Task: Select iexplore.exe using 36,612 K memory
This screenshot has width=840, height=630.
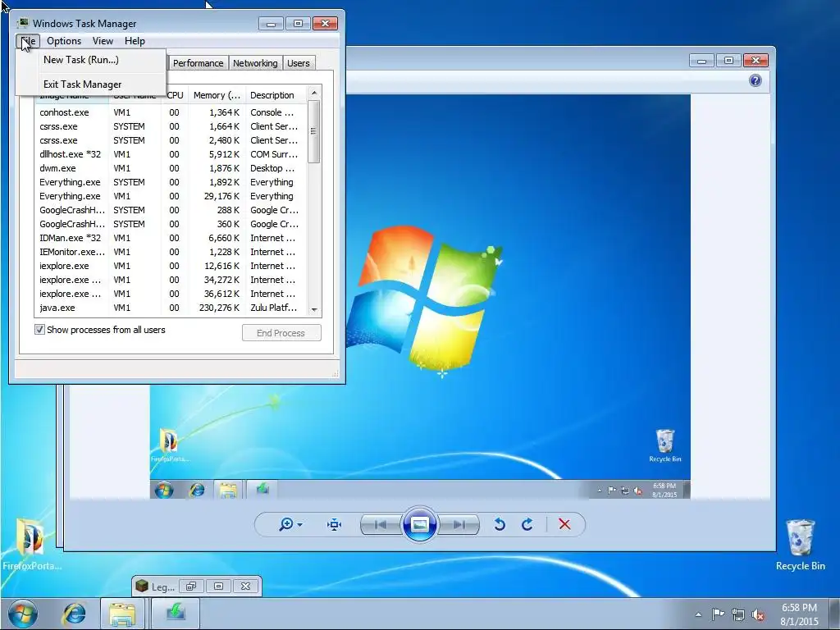Action: pos(171,294)
